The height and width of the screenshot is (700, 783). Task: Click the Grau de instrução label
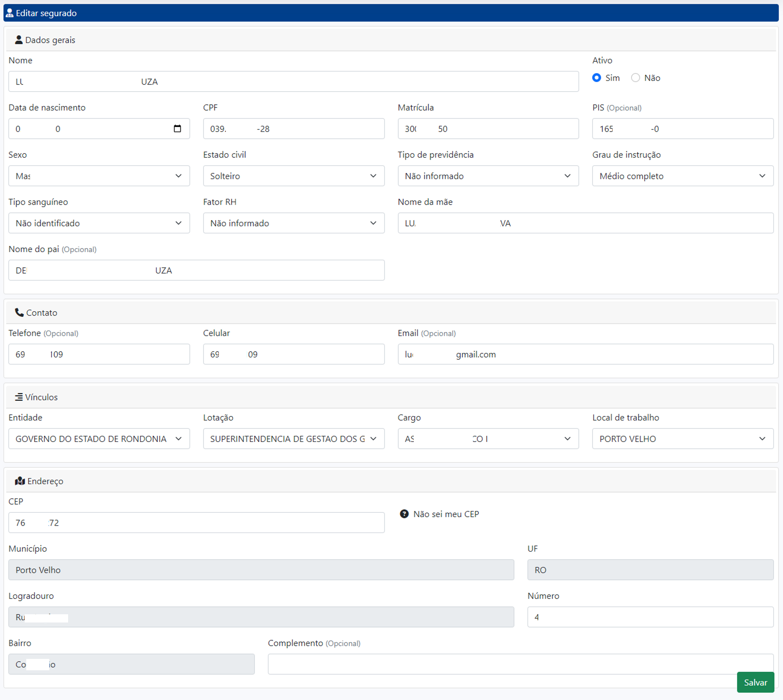pyautogui.click(x=626, y=155)
